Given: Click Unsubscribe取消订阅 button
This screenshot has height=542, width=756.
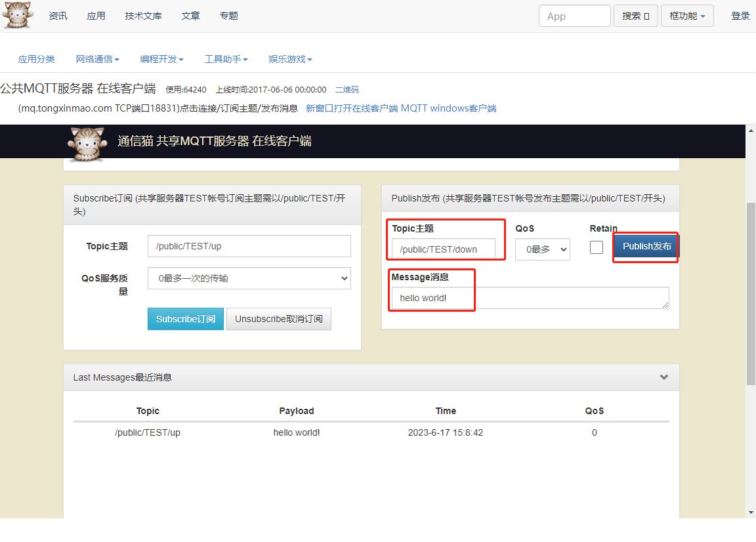Looking at the screenshot, I should pos(279,319).
